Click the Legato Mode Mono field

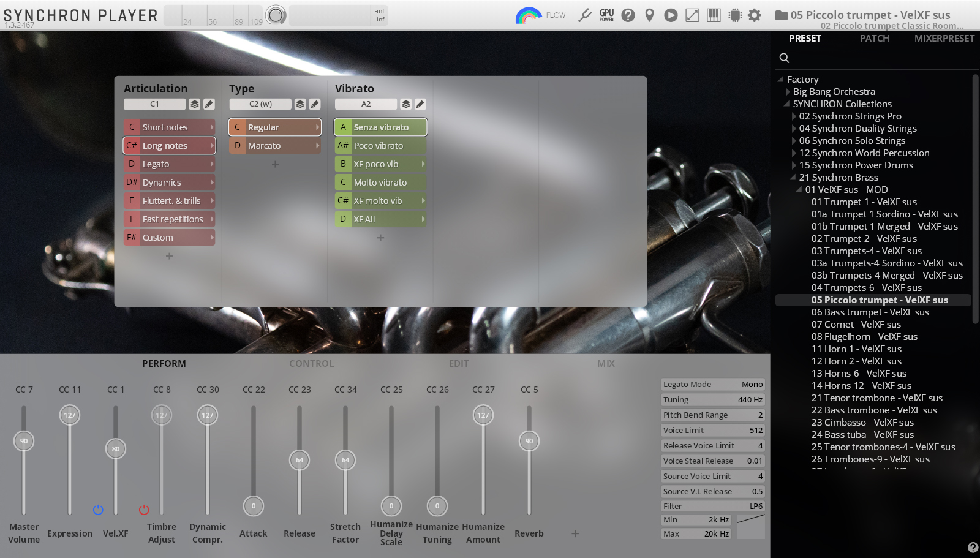713,384
